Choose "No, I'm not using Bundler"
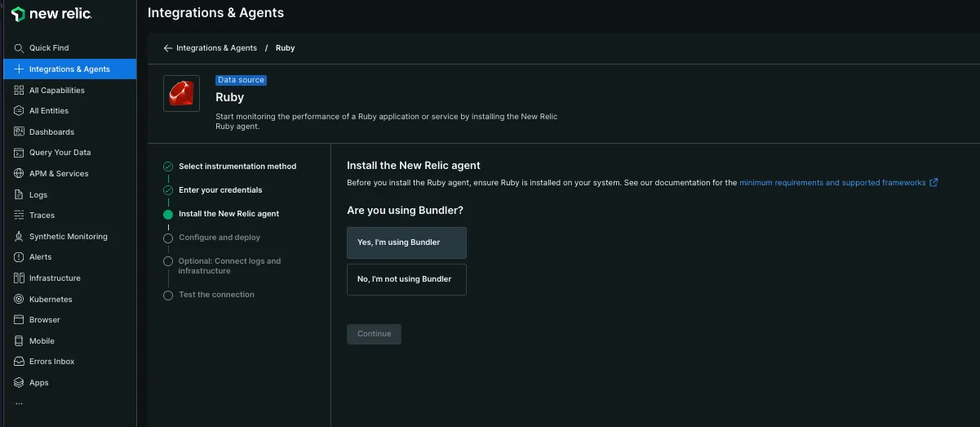The height and width of the screenshot is (427, 980). (406, 279)
